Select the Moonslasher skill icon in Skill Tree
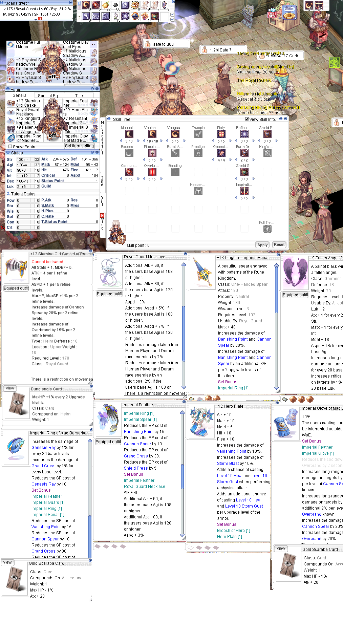Image resolution: width=343 pixels, height=644 pixels. coord(129,134)
